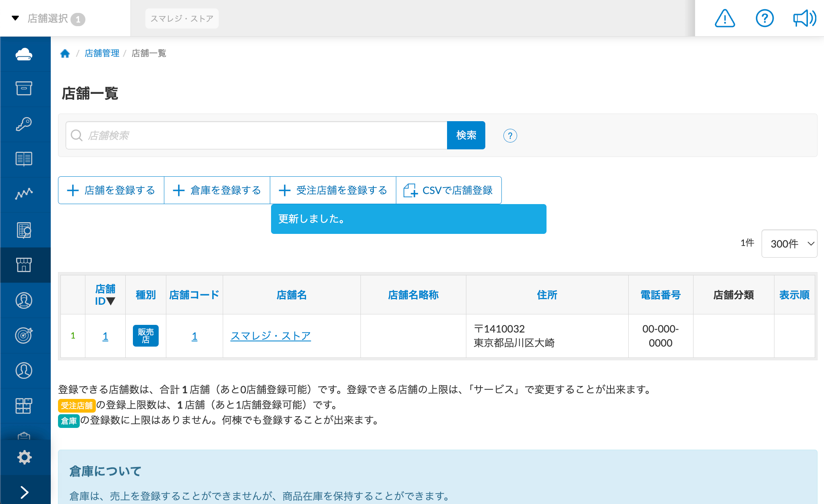
Task: Open the 300件 page size dropdown
Action: coord(789,244)
